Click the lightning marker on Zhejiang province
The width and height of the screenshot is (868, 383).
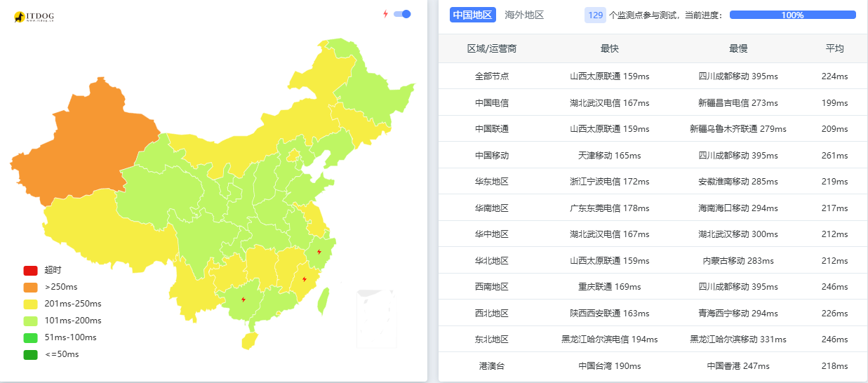[319, 252]
